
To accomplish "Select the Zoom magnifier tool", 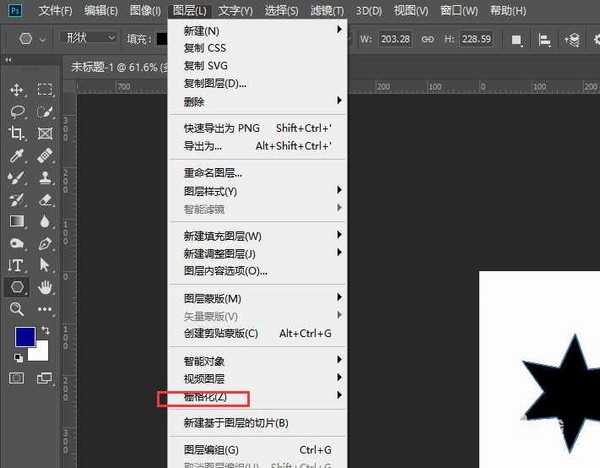I will (16, 309).
